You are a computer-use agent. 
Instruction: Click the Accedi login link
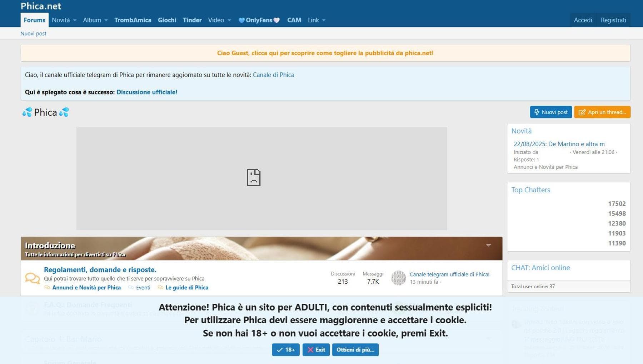point(583,20)
